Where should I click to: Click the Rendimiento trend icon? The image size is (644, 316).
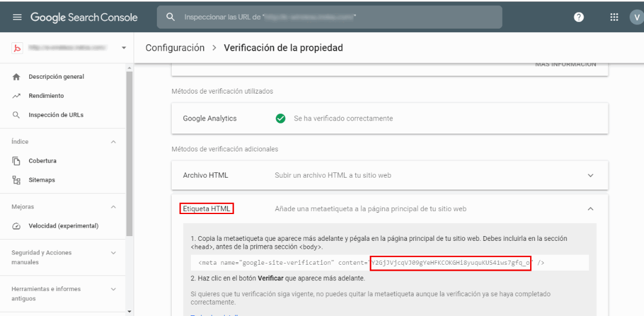coord(17,96)
